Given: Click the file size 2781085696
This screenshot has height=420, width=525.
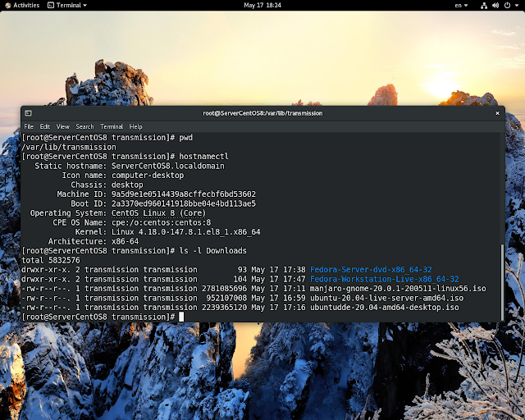Looking at the screenshot, I should (x=224, y=289).
